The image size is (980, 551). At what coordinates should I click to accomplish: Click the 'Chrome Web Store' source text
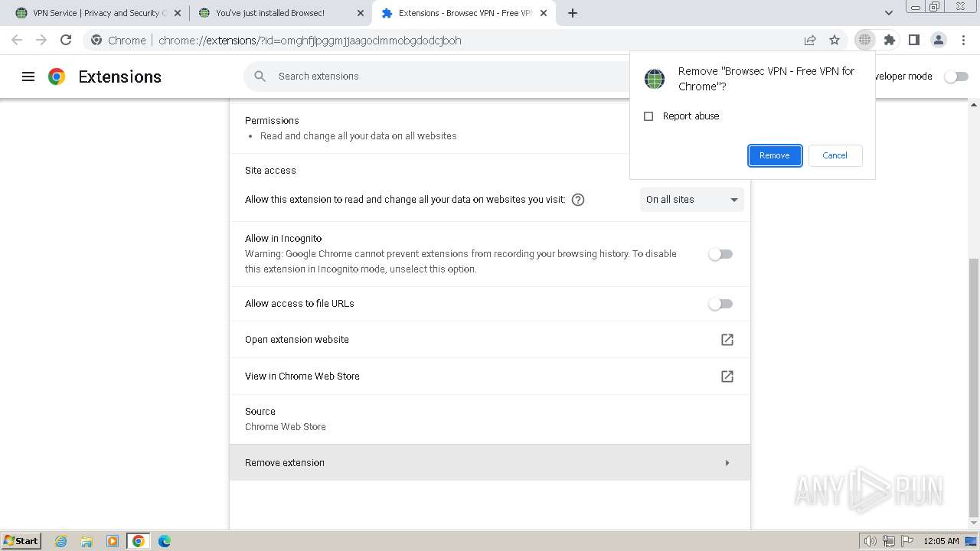[286, 427]
